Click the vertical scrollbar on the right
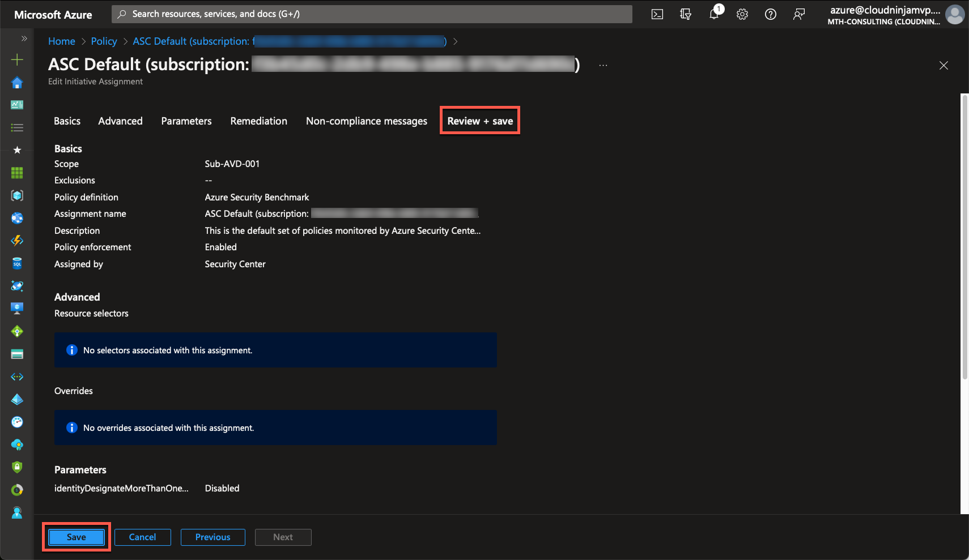The height and width of the screenshot is (560, 969). point(964,238)
